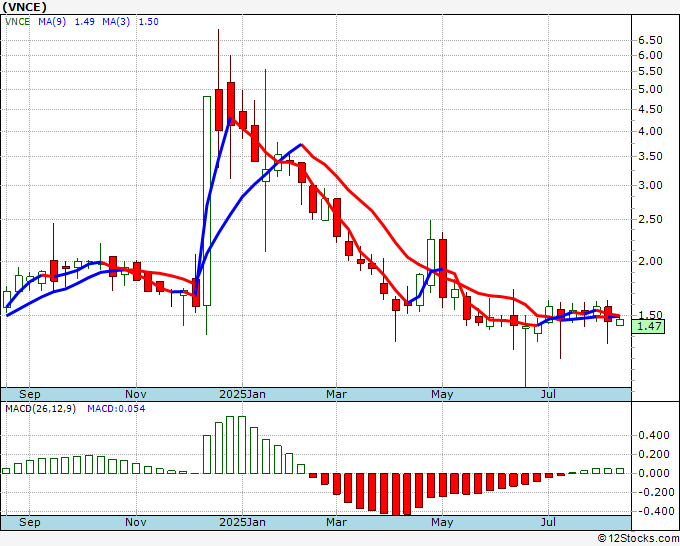Open the 12Stocks.com copyright link
The height and width of the screenshot is (546, 680).
(638, 538)
